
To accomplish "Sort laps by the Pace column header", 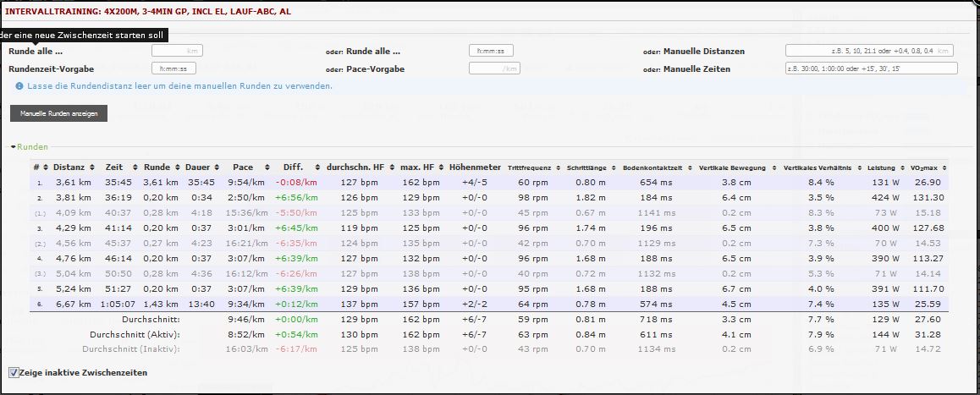I will [x=243, y=167].
